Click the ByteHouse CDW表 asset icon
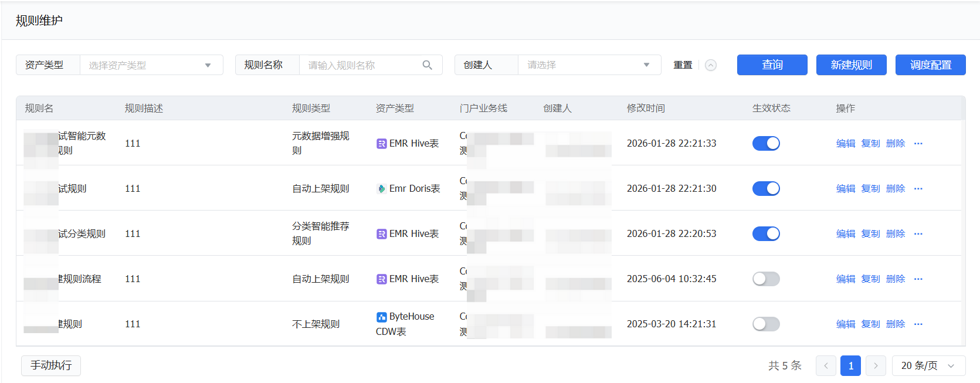980x383 pixels. click(381, 317)
